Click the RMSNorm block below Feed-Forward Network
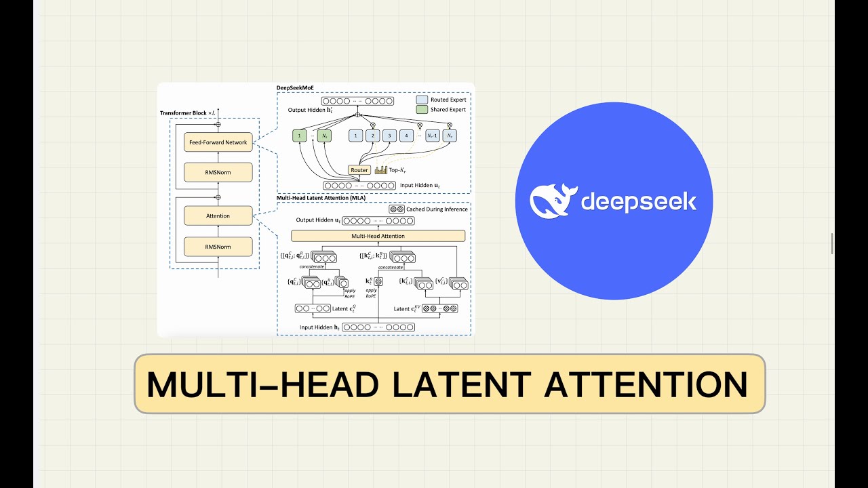The image size is (868, 488). (x=217, y=172)
